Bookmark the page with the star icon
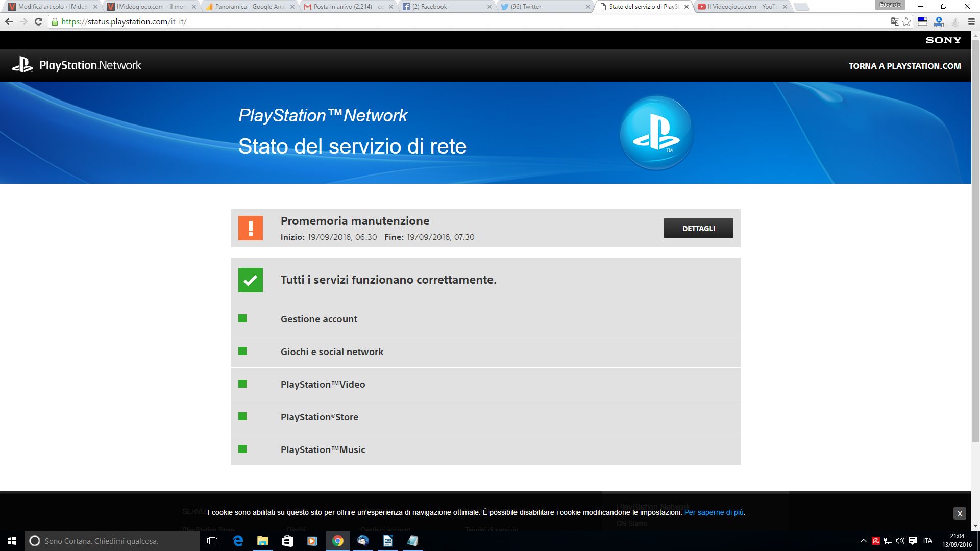Screen dimensions: 980x551 pos(906,21)
